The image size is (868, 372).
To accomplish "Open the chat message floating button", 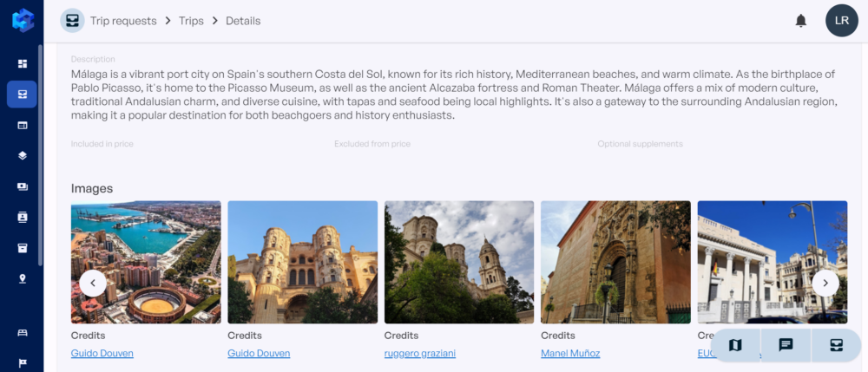I will 786,345.
